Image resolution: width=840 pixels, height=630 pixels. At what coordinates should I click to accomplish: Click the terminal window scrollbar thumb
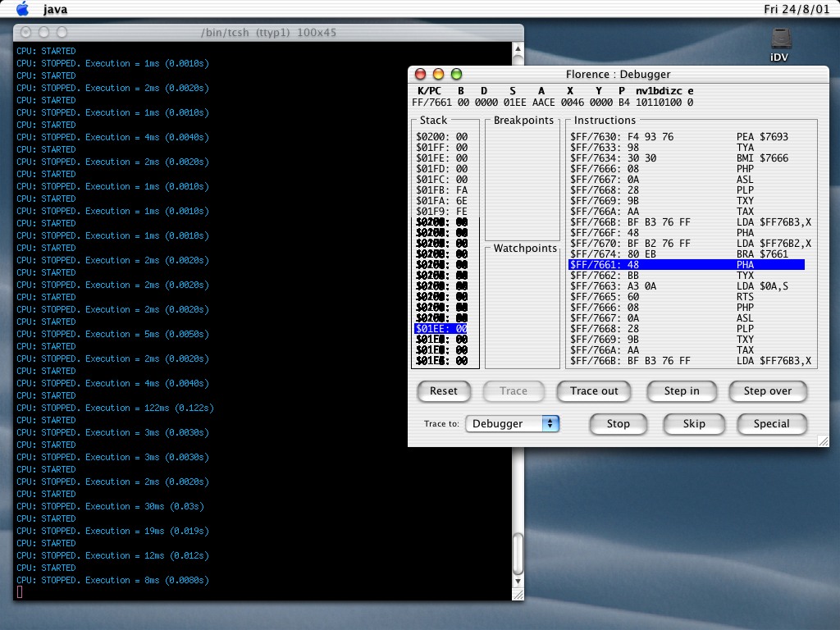518,554
